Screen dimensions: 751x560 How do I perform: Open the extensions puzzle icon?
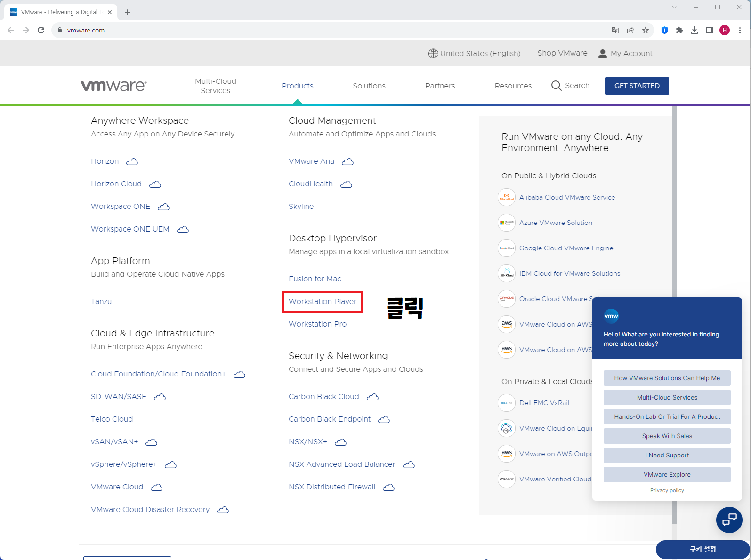(679, 30)
